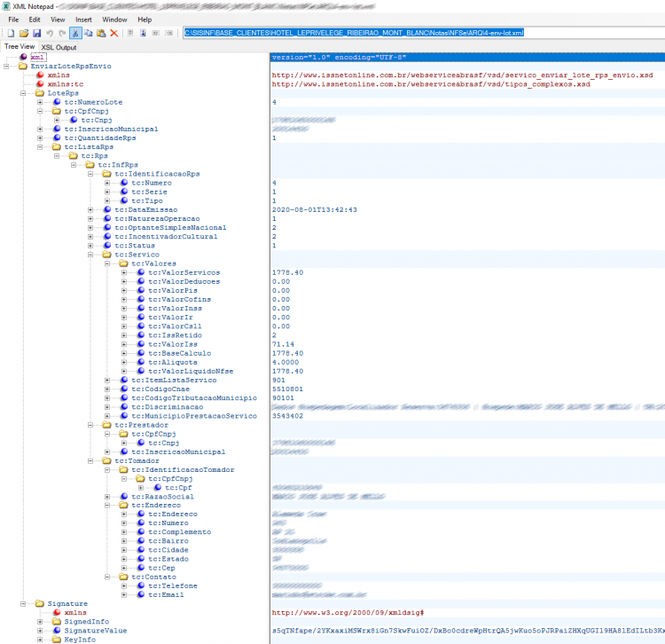
Task: Open the Window menu
Action: click(114, 20)
